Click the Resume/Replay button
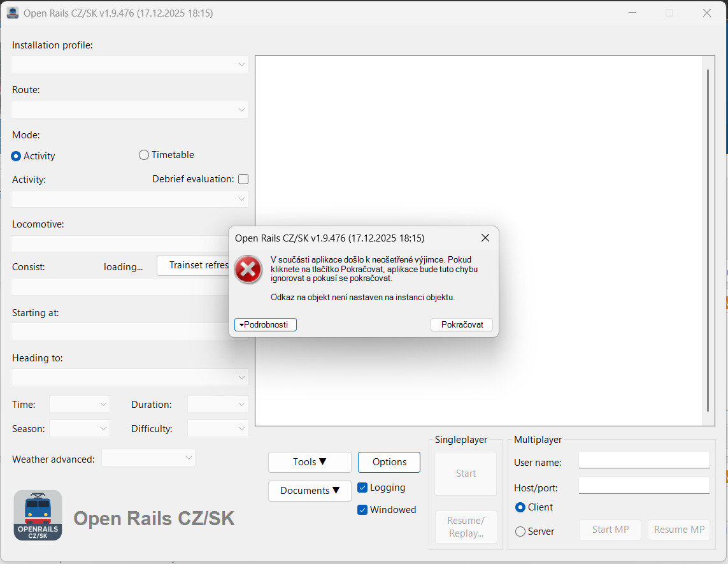Viewport: 728px width, 564px height. click(466, 527)
